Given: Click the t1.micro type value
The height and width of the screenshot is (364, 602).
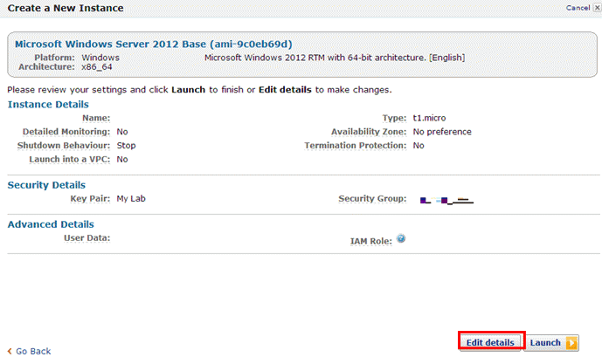Looking at the screenshot, I should coord(429,118).
